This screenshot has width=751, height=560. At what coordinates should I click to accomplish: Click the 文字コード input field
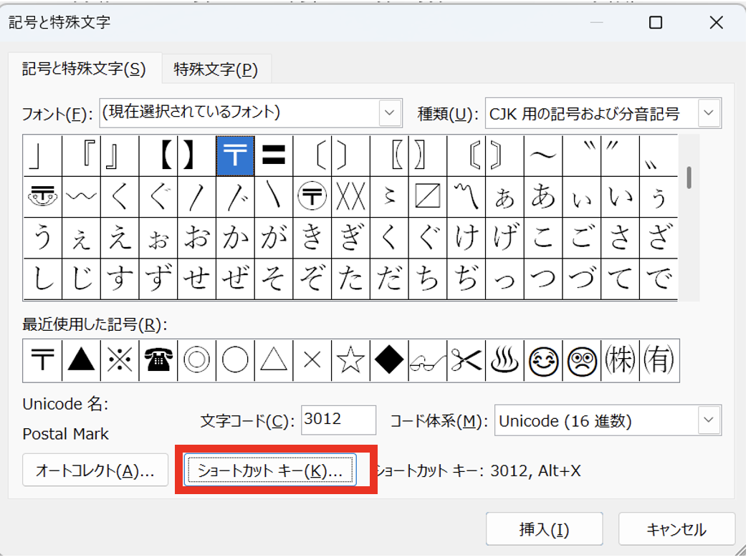[x=338, y=420]
